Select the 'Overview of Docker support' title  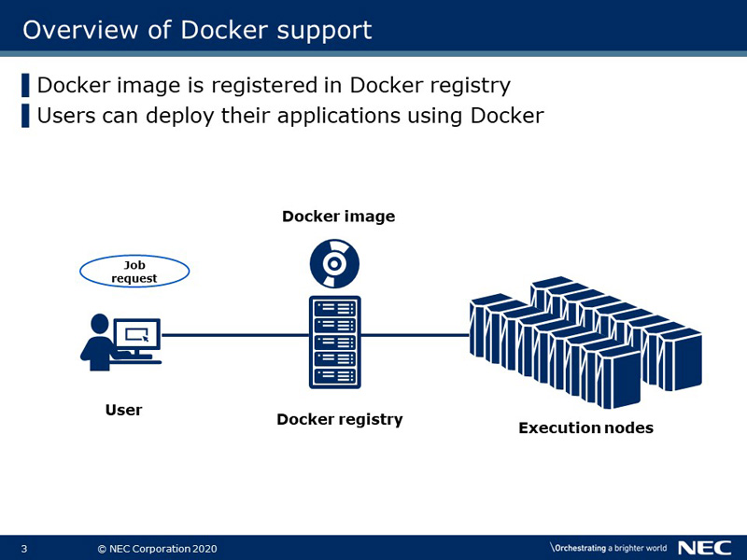click(197, 30)
